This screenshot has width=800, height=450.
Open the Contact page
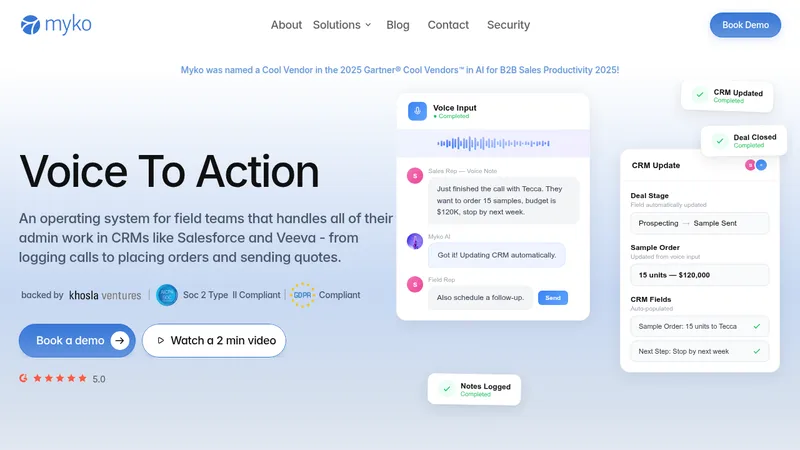(x=448, y=25)
